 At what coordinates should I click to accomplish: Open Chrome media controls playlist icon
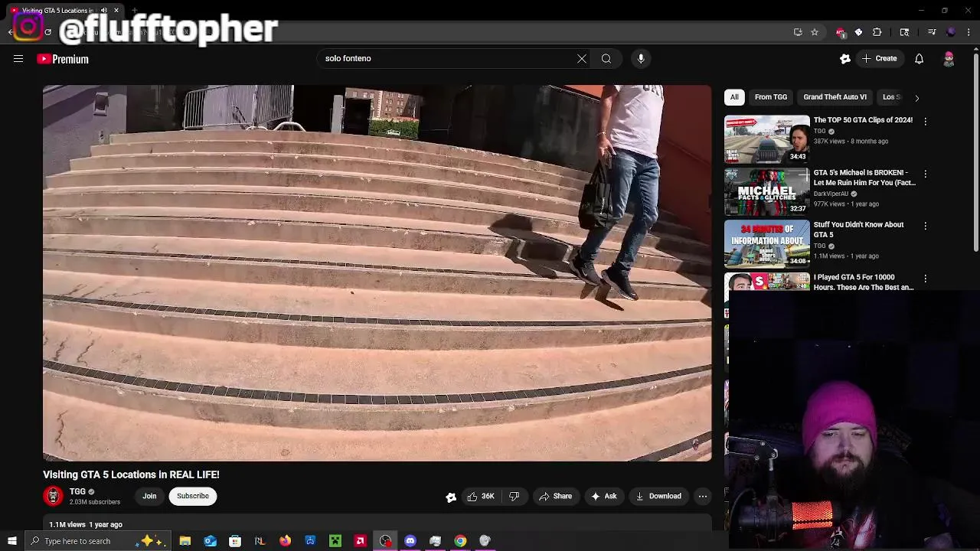932,32
